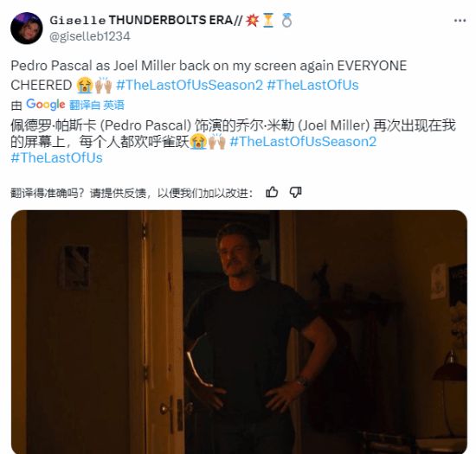Open the three-dot more options menu
Image resolution: width=476 pixels, height=454 pixels.
[460, 21]
